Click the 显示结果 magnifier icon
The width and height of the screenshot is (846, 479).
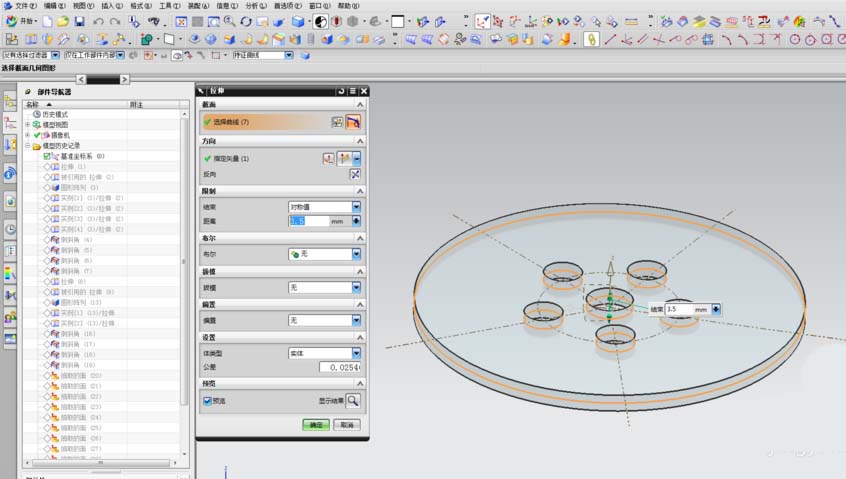point(353,401)
